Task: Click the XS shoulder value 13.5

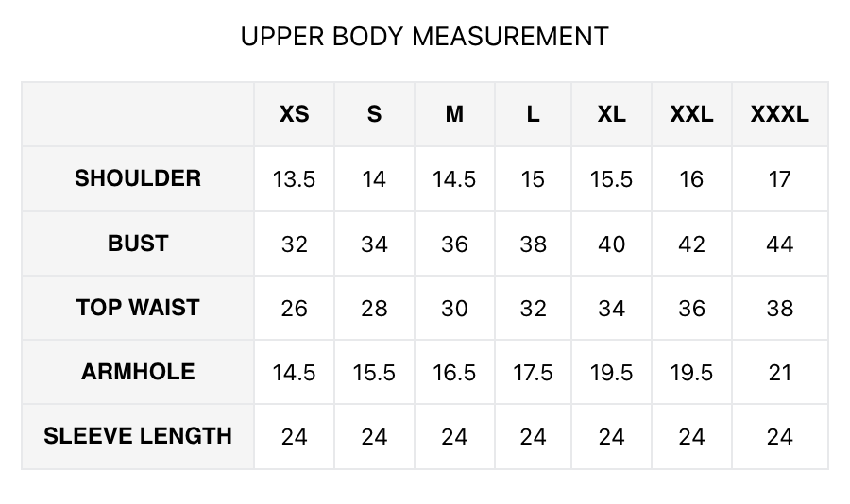Action: [294, 179]
